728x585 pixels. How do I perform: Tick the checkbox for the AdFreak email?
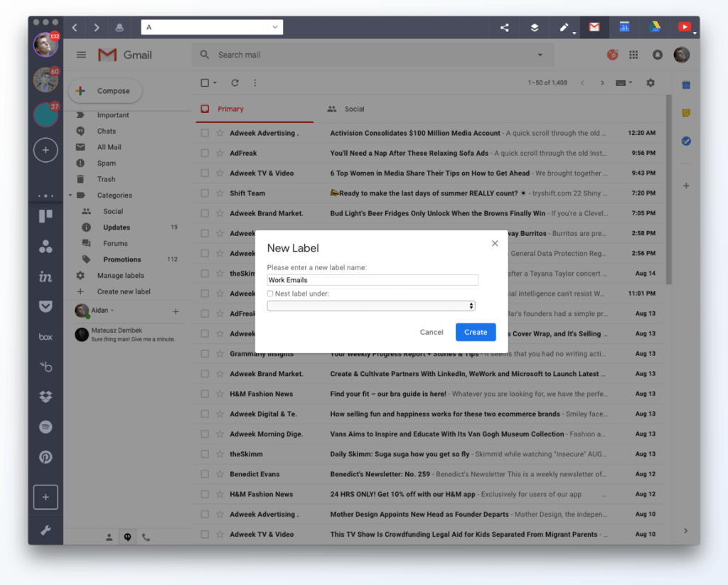pyautogui.click(x=205, y=154)
